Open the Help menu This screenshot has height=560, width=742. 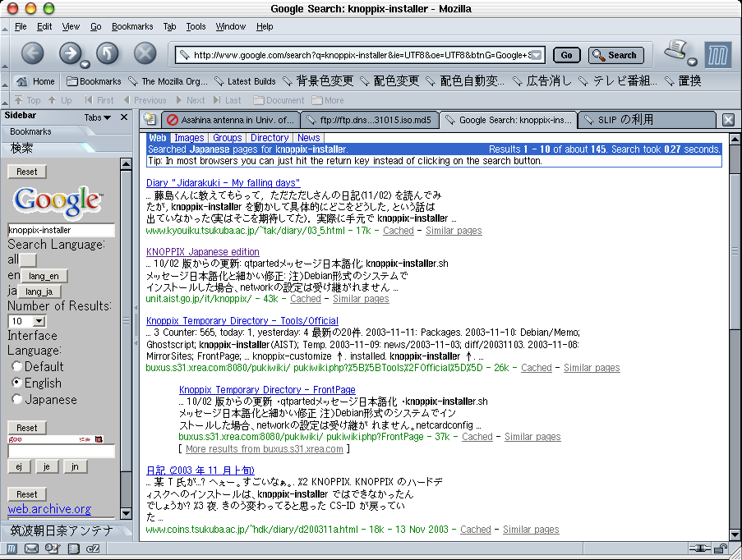pos(265,26)
